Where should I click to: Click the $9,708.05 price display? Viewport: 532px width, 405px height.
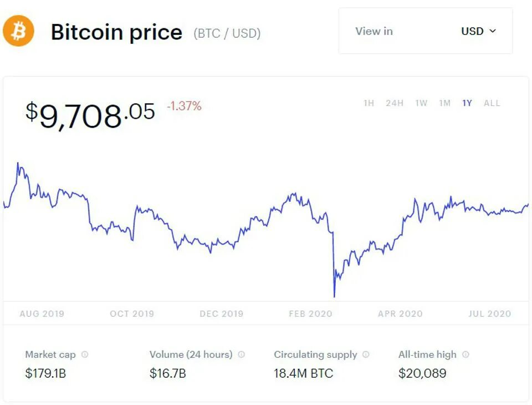(x=90, y=115)
